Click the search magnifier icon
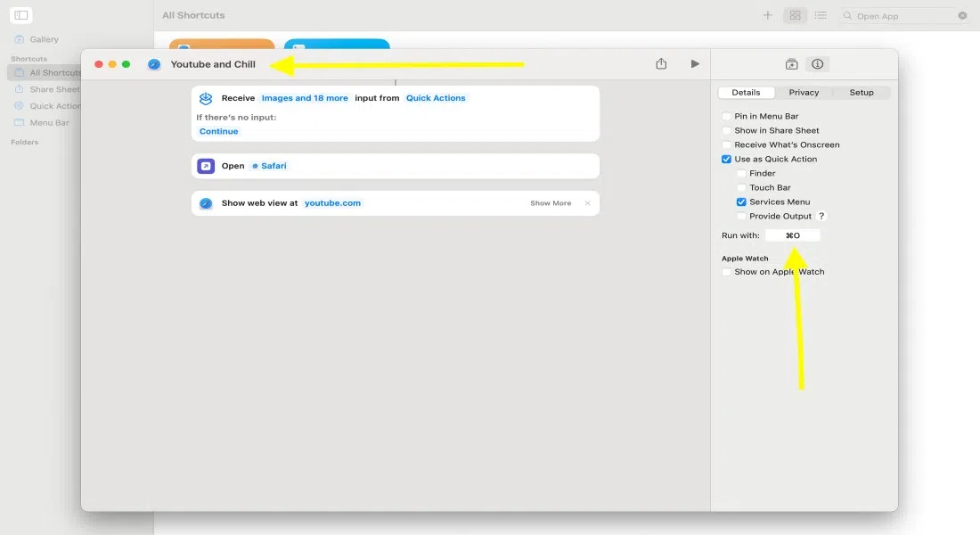 pyautogui.click(x=847, y=16)
